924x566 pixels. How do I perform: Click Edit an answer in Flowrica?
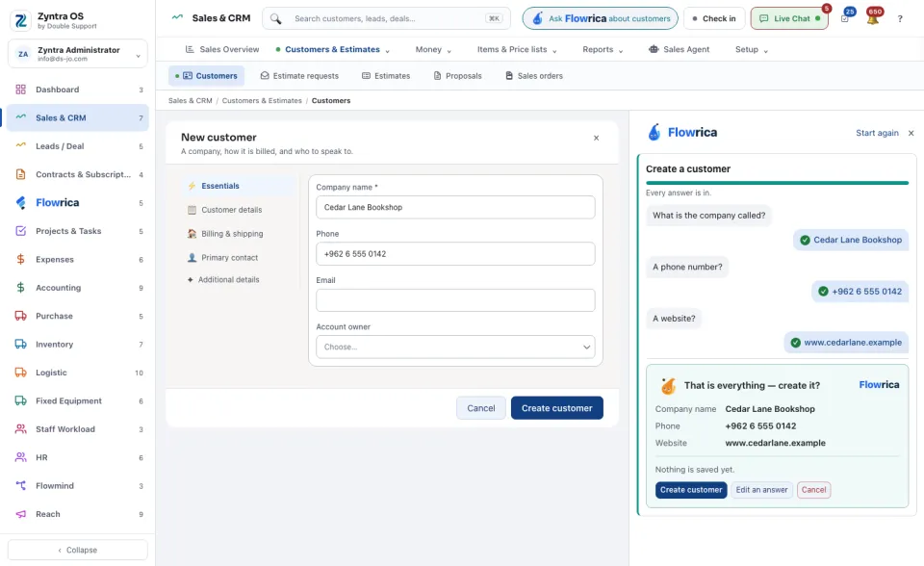tap(761, 490)
